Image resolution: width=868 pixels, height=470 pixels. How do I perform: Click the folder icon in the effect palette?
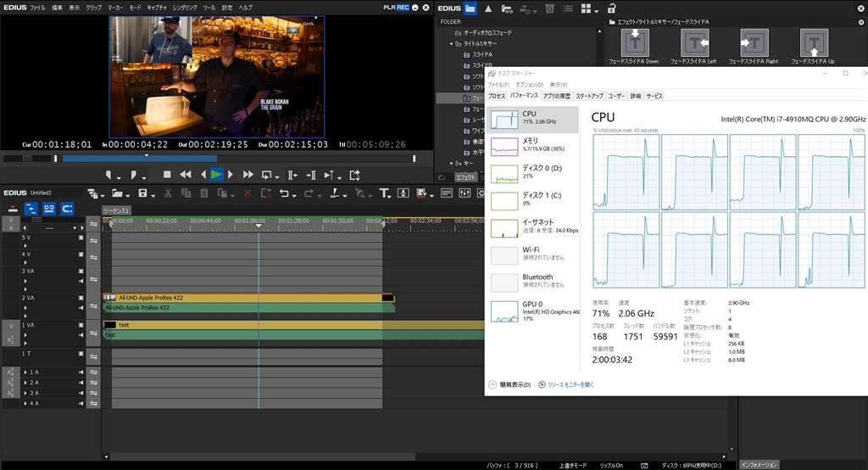[470, 8]
